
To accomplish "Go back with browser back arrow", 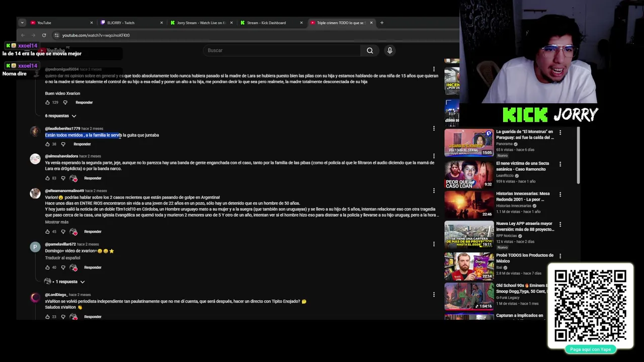I will [x=23, y=35].
